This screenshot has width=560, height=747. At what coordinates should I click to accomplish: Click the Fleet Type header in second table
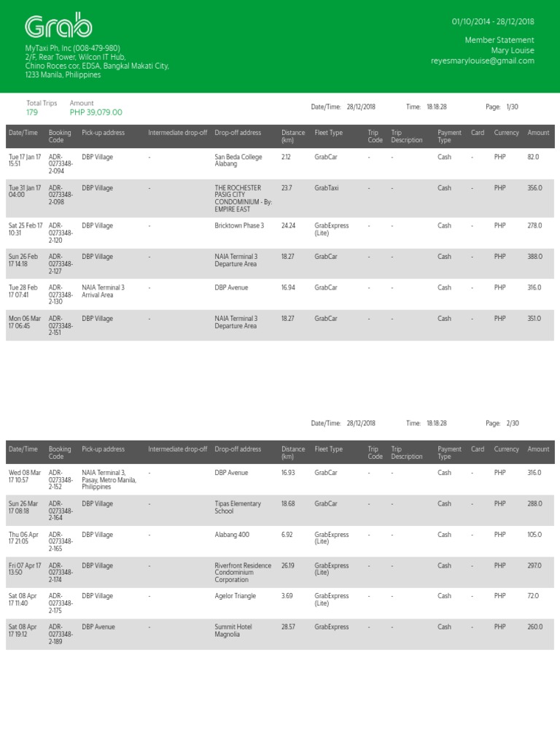pos(328,449)
